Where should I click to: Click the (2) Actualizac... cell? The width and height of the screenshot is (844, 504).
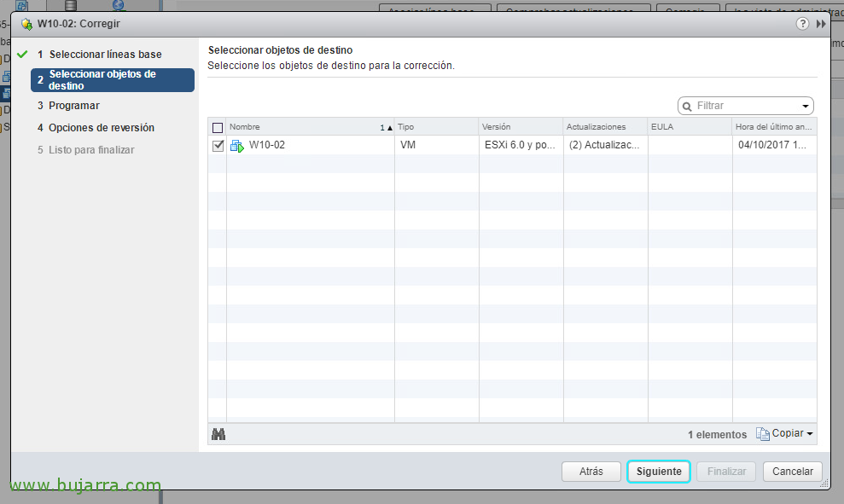click(x=604, y=145)
